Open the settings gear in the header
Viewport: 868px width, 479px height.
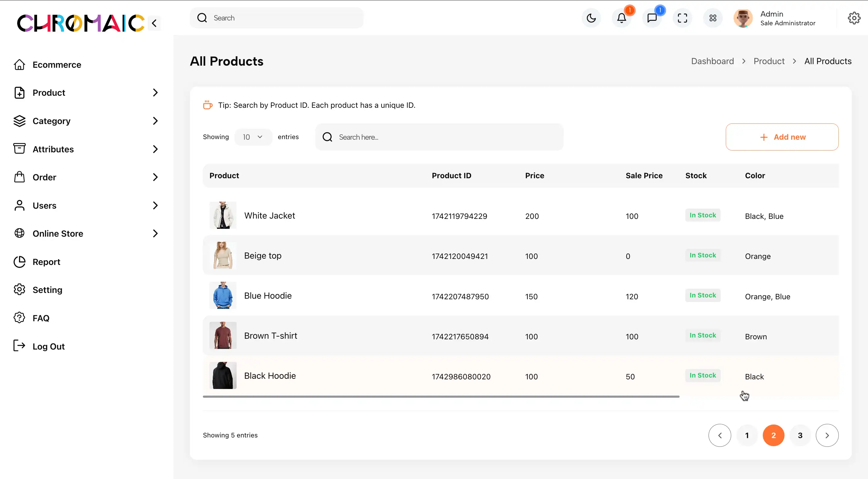pos(854,18)
